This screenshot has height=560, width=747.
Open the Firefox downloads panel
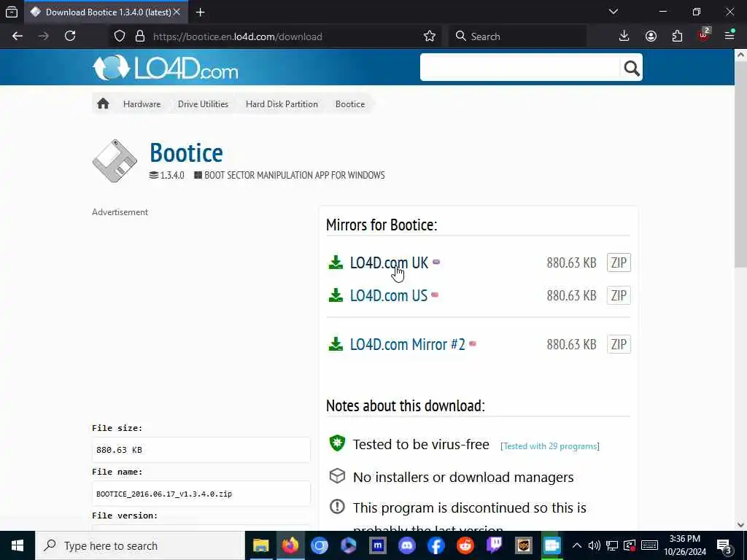(624, 36)
